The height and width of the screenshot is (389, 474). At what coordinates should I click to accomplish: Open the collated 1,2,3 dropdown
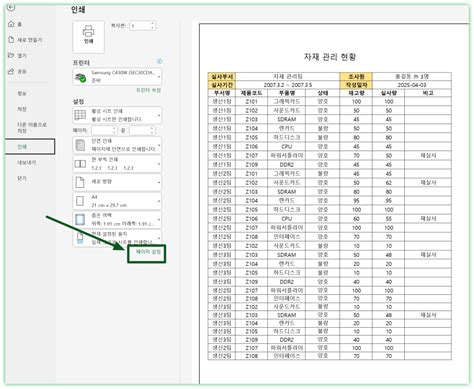click(117, 164)
